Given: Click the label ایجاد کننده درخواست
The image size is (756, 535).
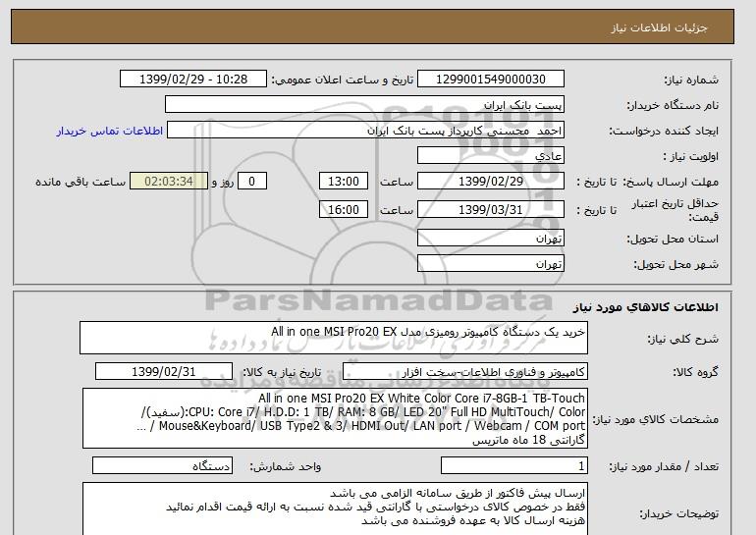Looking at the screenshot, I should coord(664,132).
